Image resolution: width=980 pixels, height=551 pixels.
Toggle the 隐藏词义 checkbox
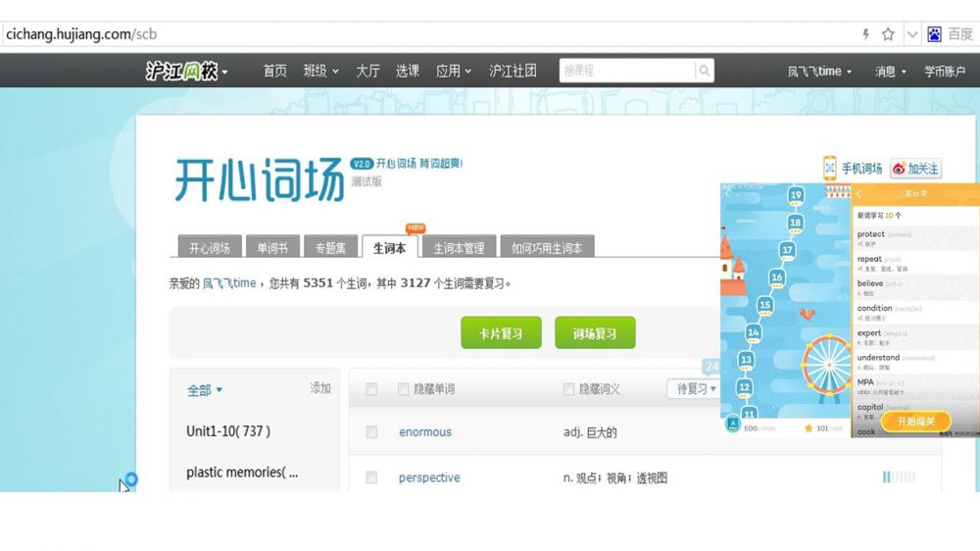569,389
